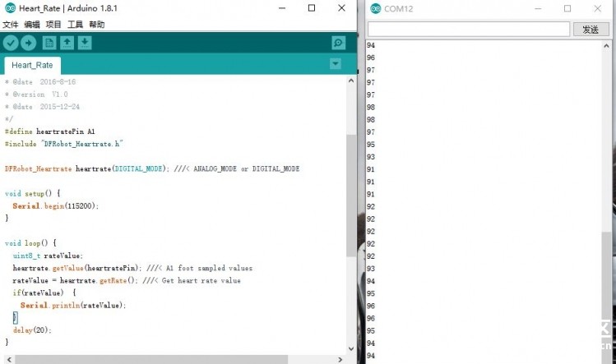The image size is (616, 364).
Task: Minimize the Heart_Rate Arduino window
Action: pos(282,8)
